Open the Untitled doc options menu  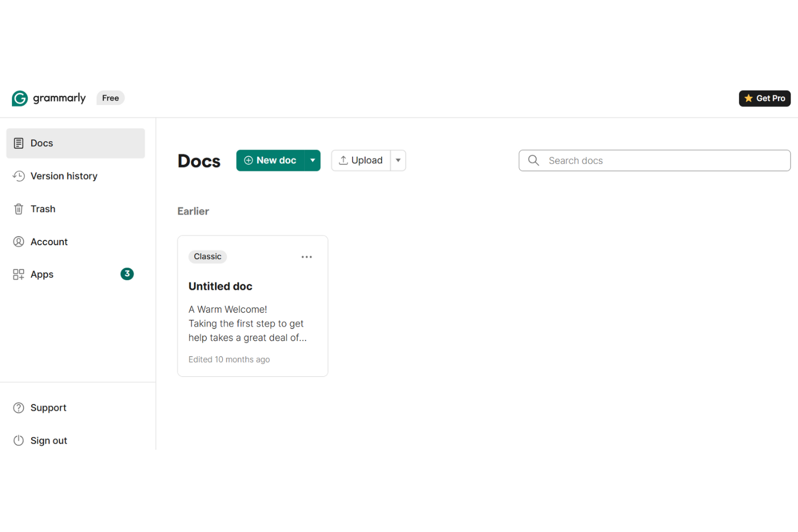click(x=307, y=257)
